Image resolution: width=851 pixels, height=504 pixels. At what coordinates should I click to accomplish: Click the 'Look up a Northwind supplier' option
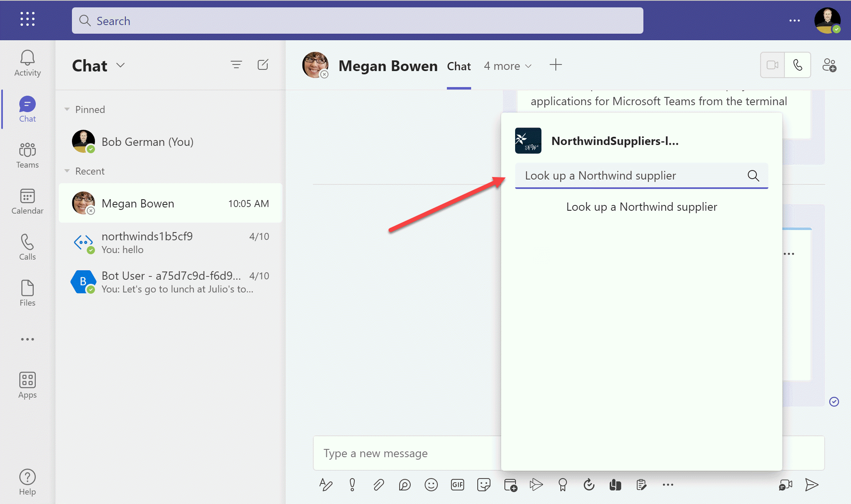[x=641, y=206]
